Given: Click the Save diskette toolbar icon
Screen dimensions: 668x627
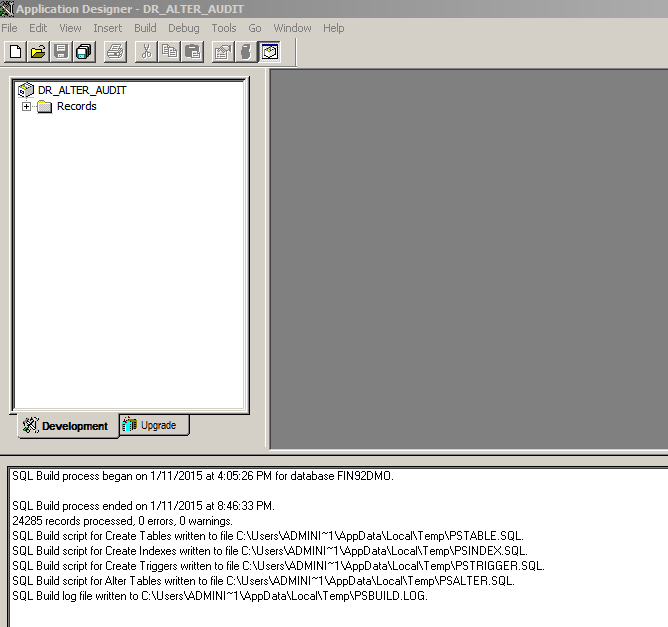Looking at the screenshot, I should 61,52.
